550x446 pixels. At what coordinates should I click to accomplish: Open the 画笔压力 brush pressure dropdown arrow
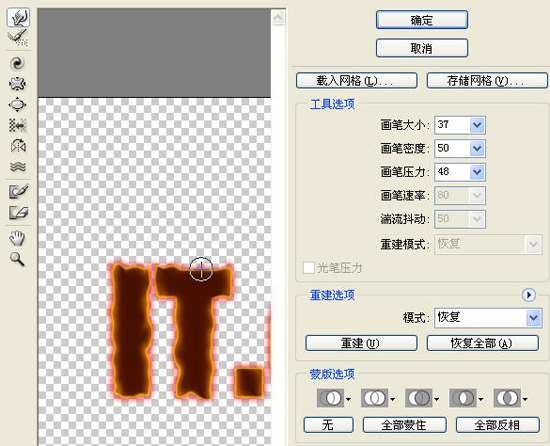point(477,172)
